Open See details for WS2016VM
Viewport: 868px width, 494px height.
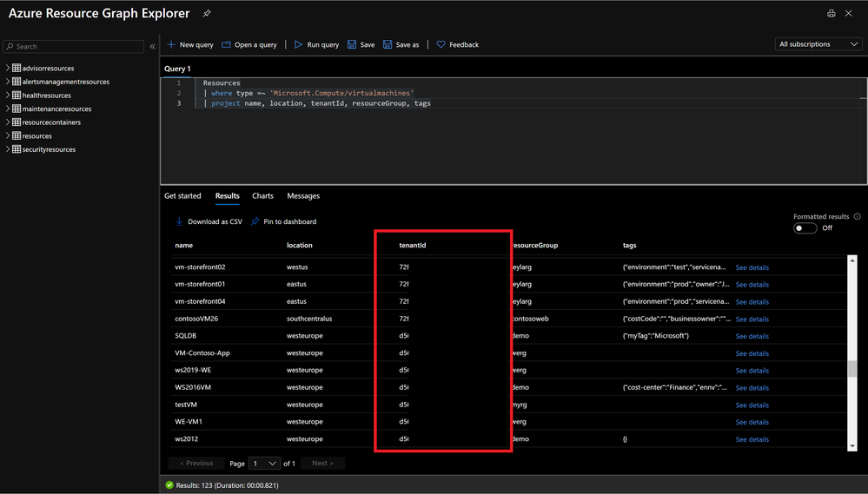(x=752, y=388)
